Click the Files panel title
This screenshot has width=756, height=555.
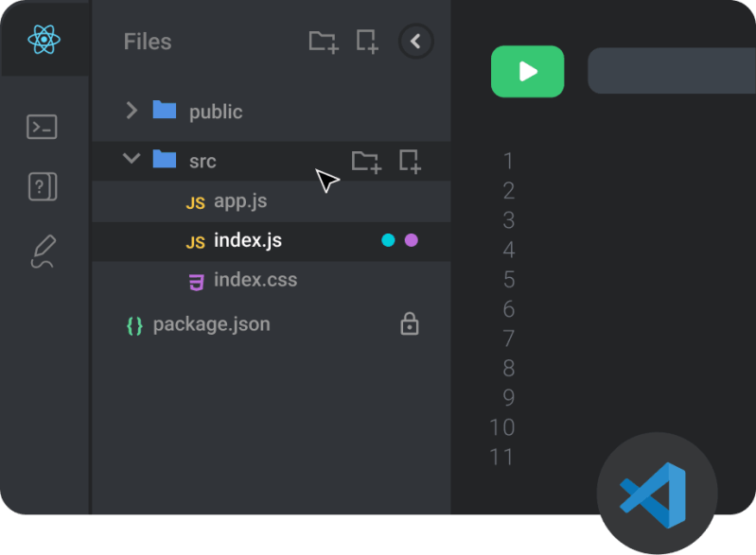148,42
